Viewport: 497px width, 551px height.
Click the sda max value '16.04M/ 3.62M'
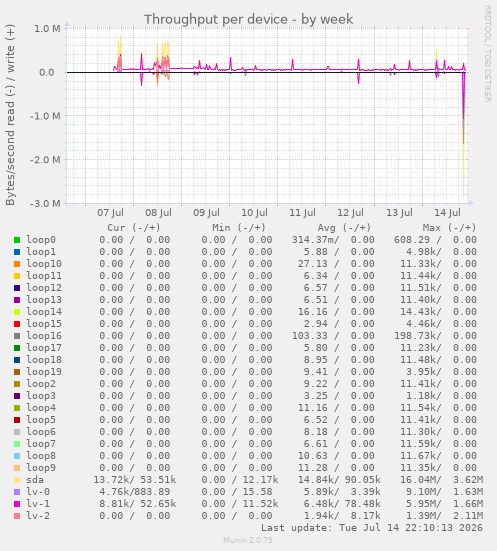[441, 480]
